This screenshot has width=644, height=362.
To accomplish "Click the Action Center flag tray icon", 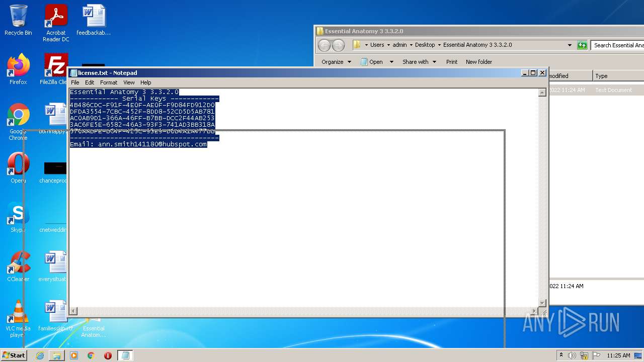I will (596, 355).
